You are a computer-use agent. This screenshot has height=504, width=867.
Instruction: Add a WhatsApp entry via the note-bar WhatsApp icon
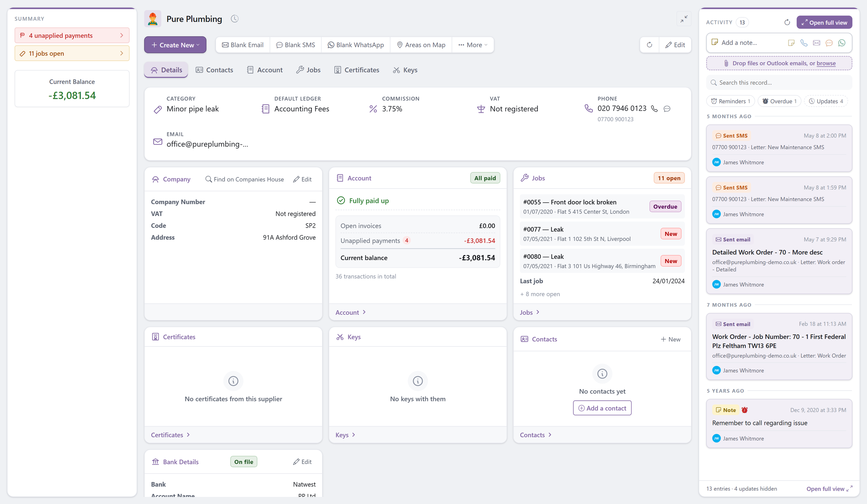click(842, 43)
